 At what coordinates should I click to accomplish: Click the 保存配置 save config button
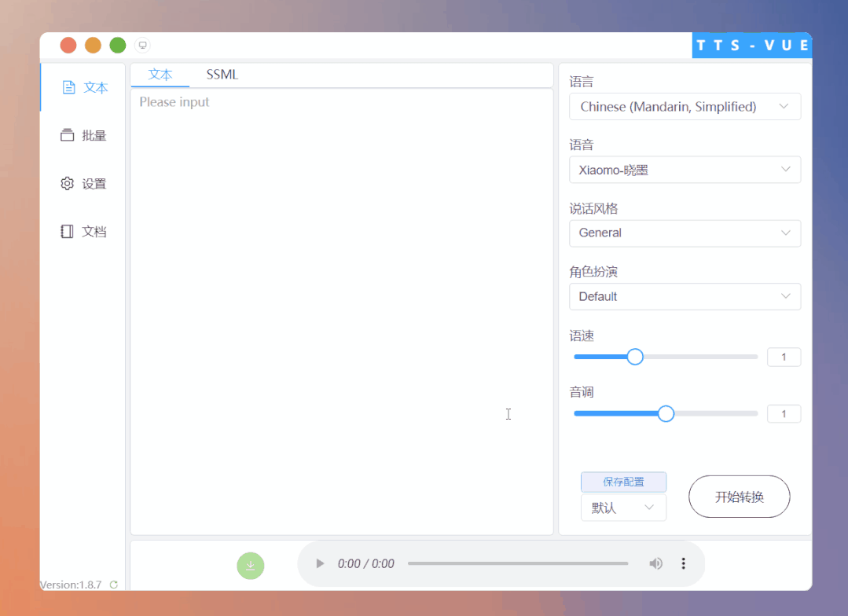pos(623,482)
